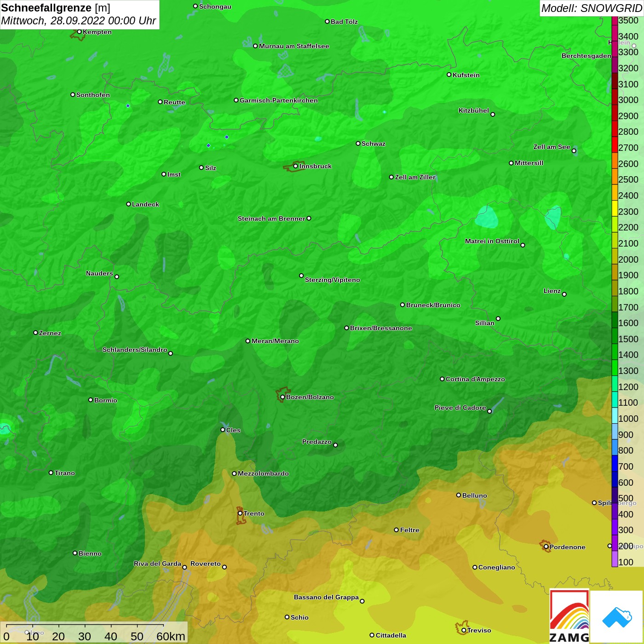The image size is (644, 644).
Task: Click the Imst label
Action: [174, 174]
